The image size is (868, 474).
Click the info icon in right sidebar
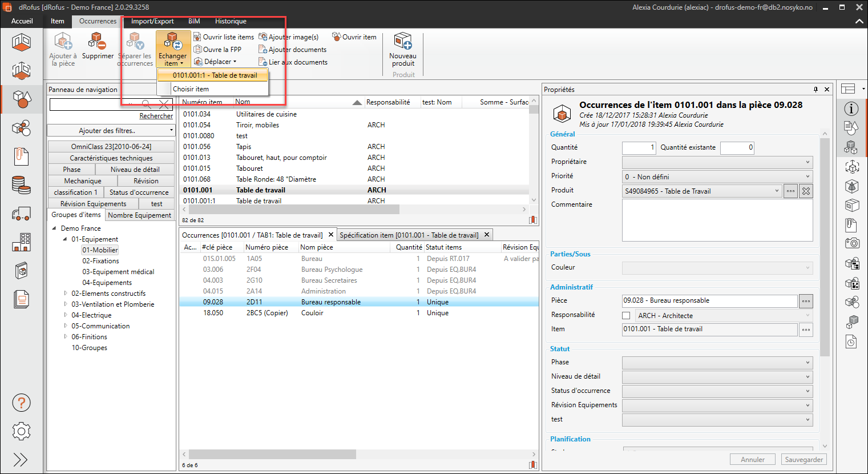click(851, 109)
